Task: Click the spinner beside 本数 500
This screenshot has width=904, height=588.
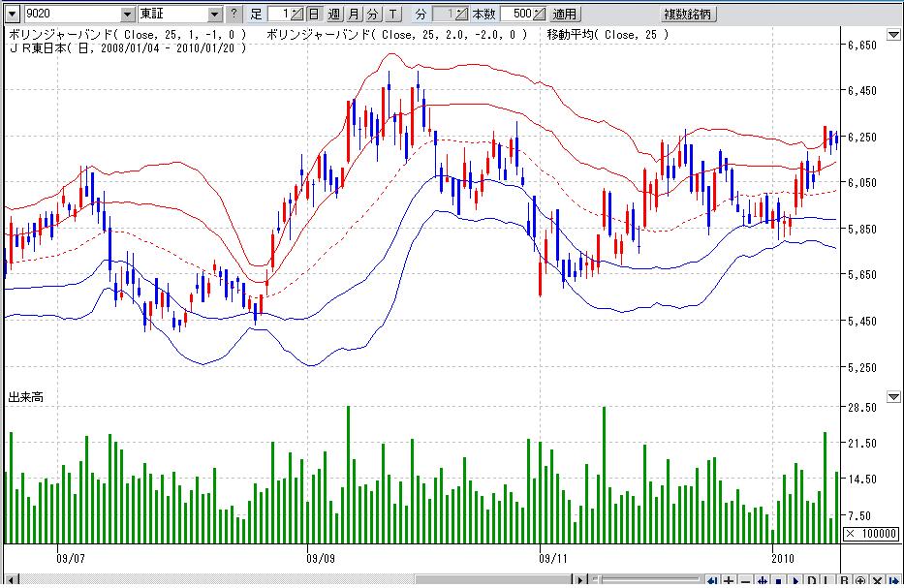Action: [x=539, y=14]
